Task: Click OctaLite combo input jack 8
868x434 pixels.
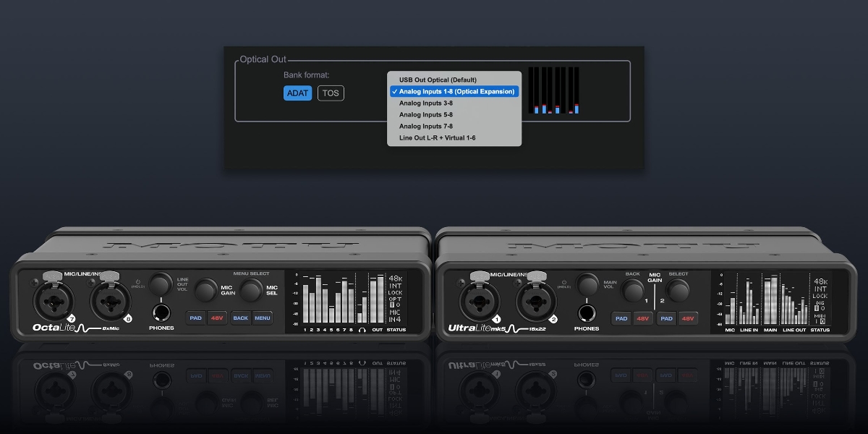Action: pyautogui.click(x=111, y=299)
